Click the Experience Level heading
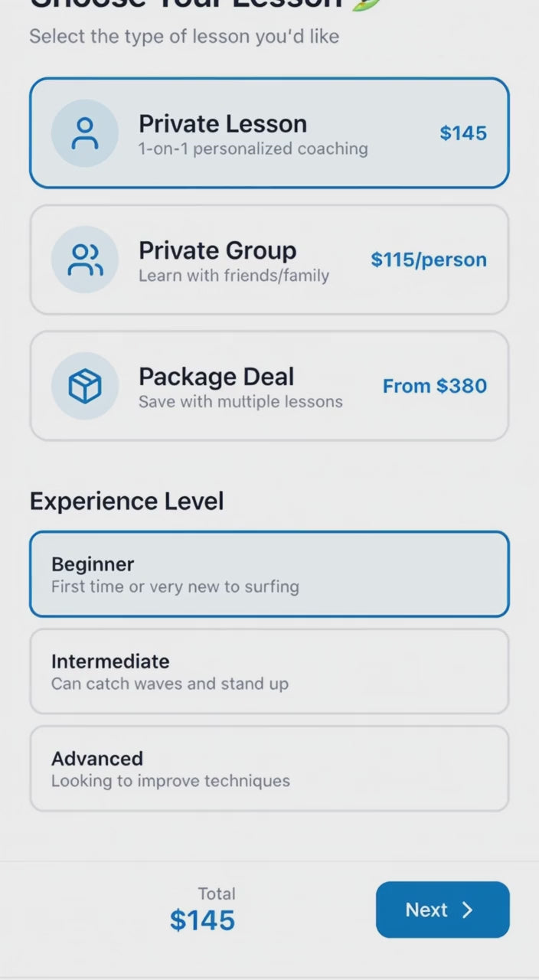Screen dimensions: 539x980 point(126,501)
